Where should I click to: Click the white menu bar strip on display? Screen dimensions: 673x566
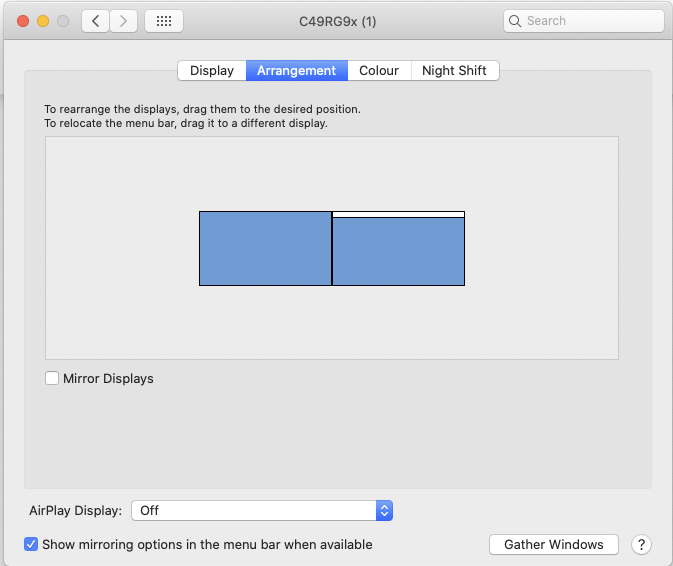(x=398, y=215)
